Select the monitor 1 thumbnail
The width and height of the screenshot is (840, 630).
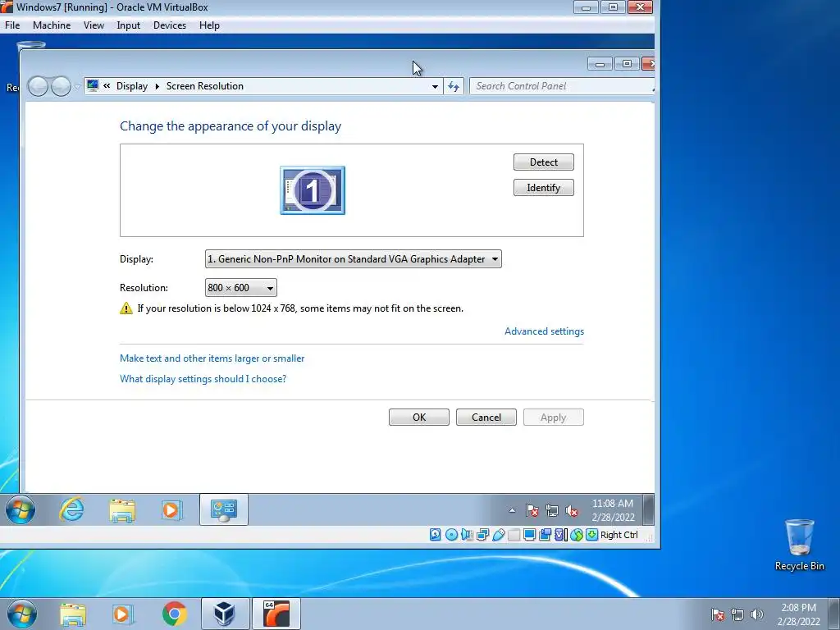pos(313,190)
